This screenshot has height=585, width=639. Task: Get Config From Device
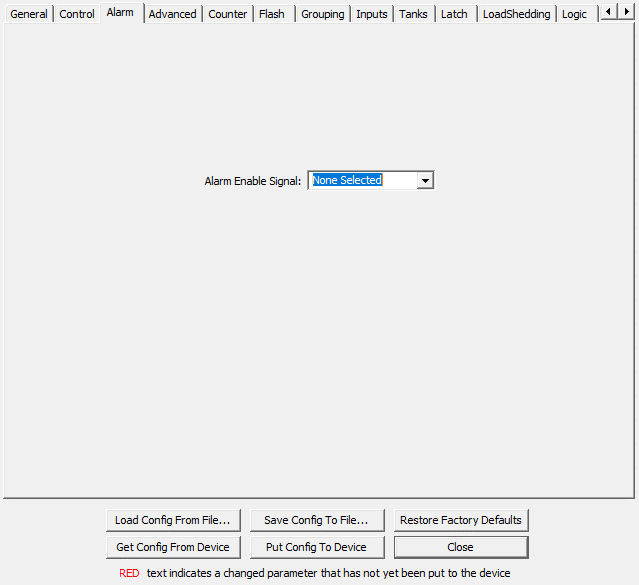pyautogui.click(x=173, y=547)
